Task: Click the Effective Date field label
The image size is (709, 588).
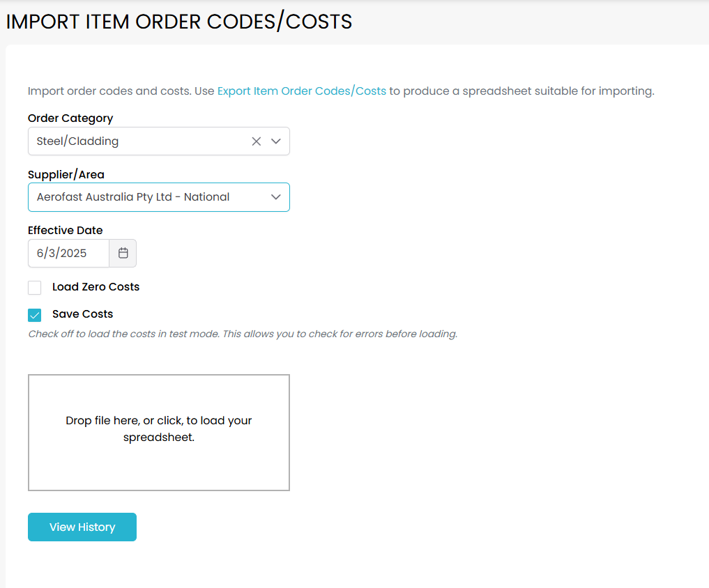Action: pyautogui.click(x=66, y=231)
